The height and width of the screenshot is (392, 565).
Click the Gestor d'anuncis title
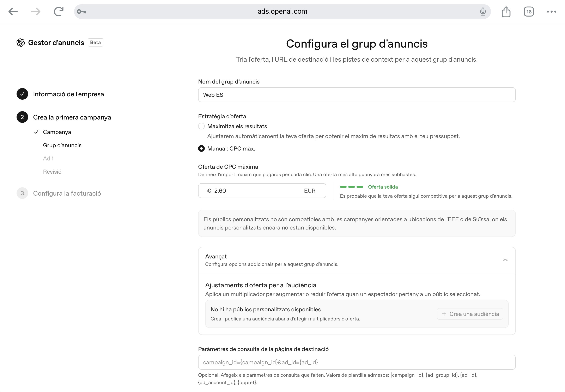click(x=56, y=43)
